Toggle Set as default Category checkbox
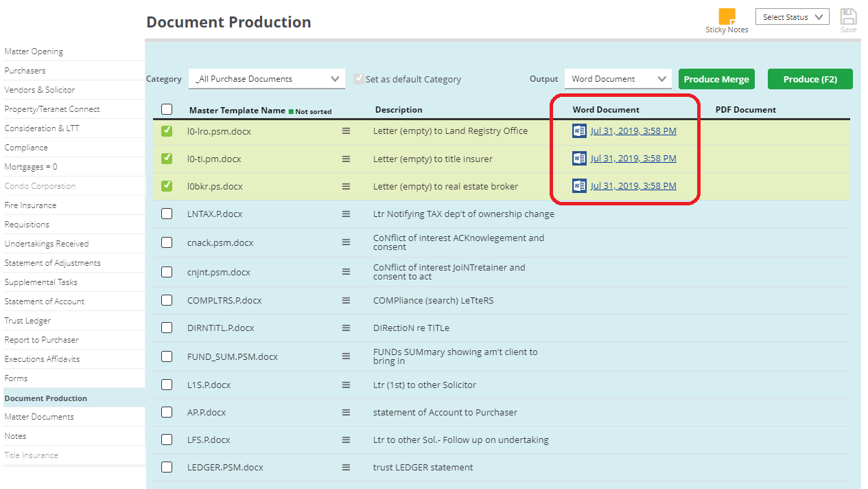 [x=358, y=79]
